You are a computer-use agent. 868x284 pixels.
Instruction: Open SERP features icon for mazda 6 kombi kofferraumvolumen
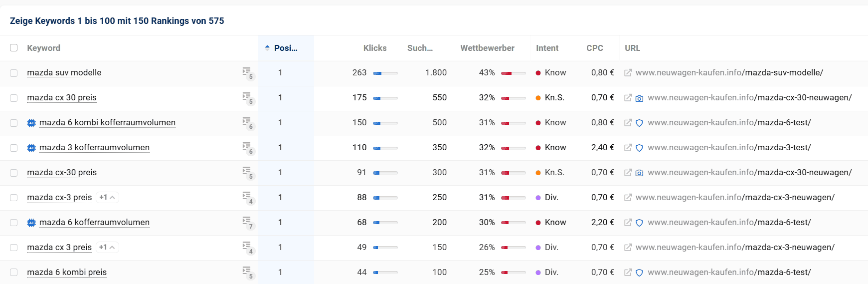click(x=248, y=123)
